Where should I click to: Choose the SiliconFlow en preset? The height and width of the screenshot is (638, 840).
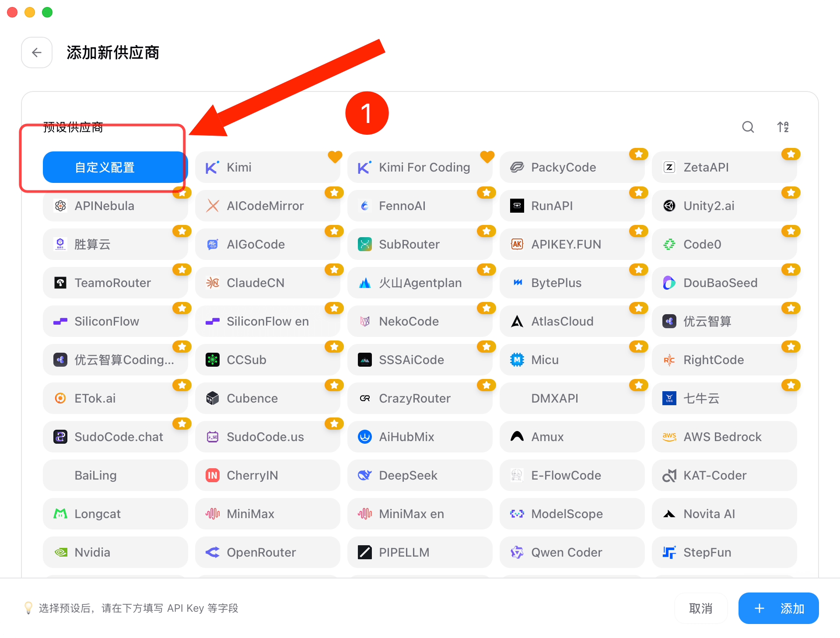click(268, 321)
